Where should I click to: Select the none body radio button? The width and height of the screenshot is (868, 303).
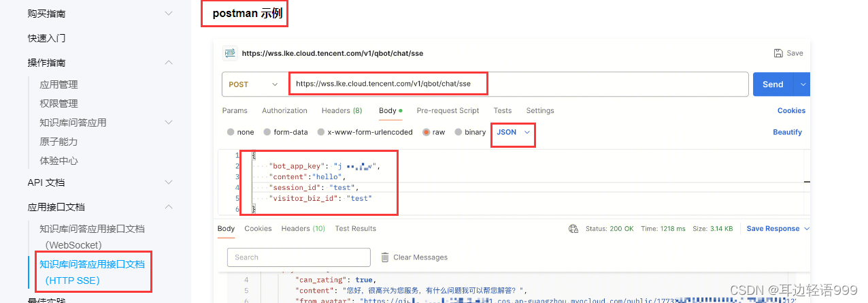(231, 132)
